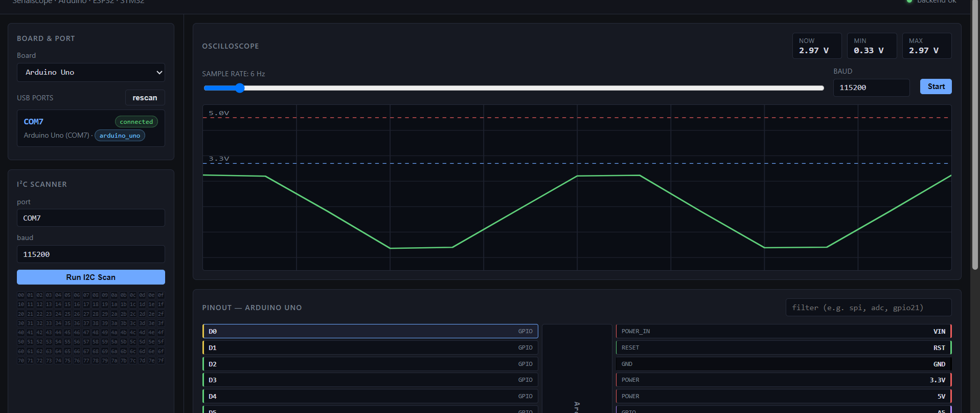Screen dimensions: 980x413
Task: Select the VIN POWER_IN pin row
Action: [x=784, y=331]
